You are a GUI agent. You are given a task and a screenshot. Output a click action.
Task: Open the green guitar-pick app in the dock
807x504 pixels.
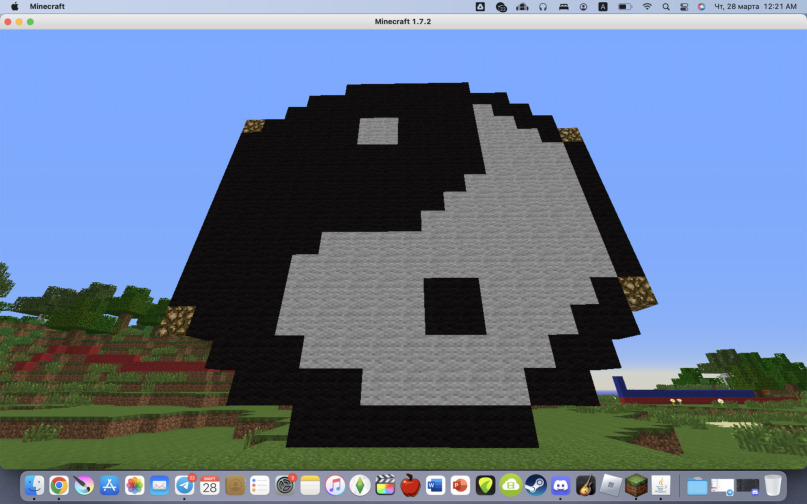coord(485,485)
